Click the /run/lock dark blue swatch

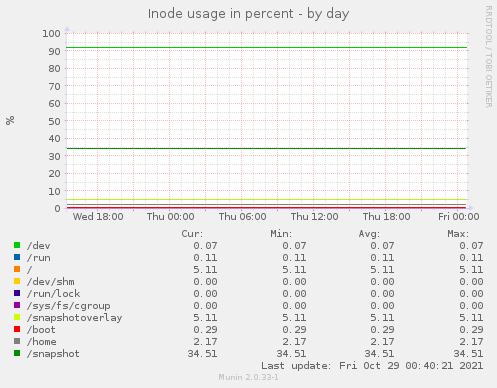click(x=17, y=293)
